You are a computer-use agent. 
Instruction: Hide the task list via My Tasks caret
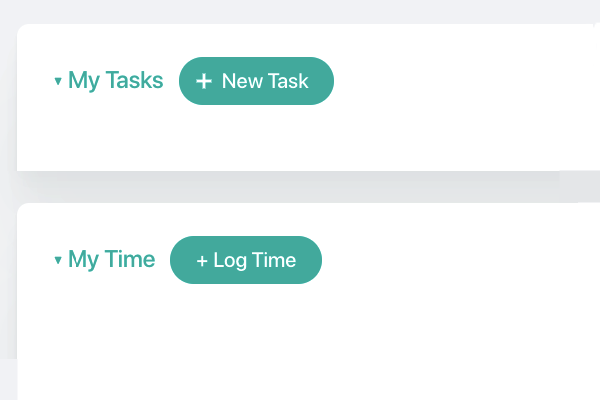(58, 81)
